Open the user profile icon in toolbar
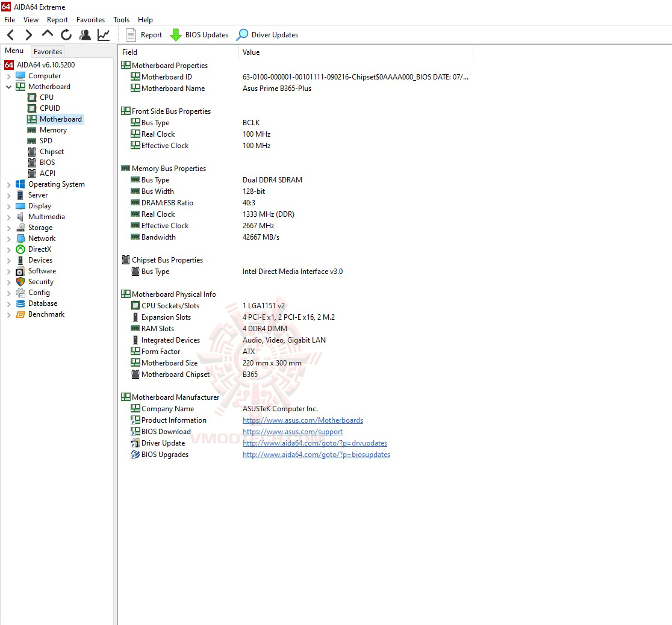 pyautogui.click(x=85, y=35)
